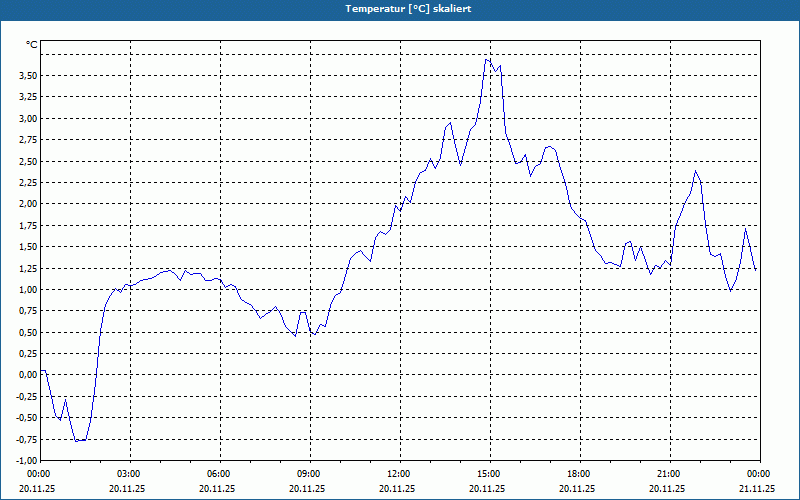Image resolution: width=800 pixels, height=500 pixels.
Task: Select the "20.11.25" date under 21:00
Action: 667,488
